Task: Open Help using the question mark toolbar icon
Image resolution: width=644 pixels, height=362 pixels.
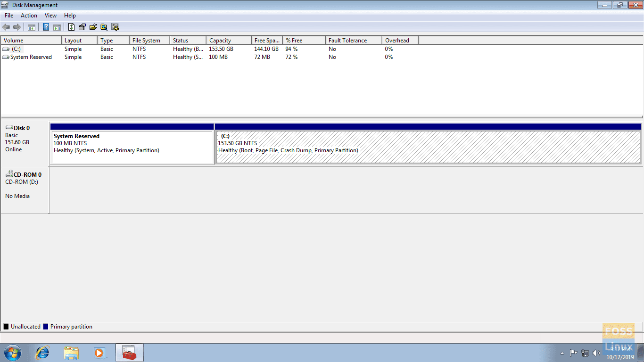Action: tap(46, 27)
